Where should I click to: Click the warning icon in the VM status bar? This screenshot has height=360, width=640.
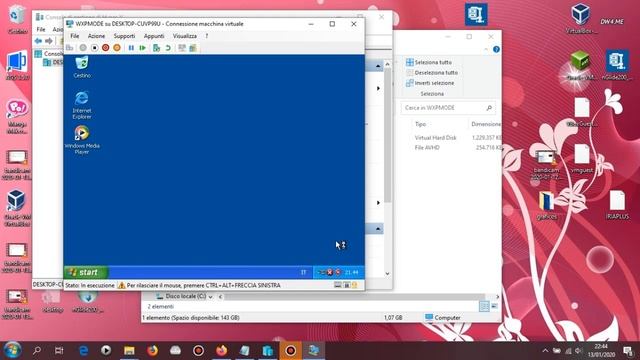tap(121, 285)
